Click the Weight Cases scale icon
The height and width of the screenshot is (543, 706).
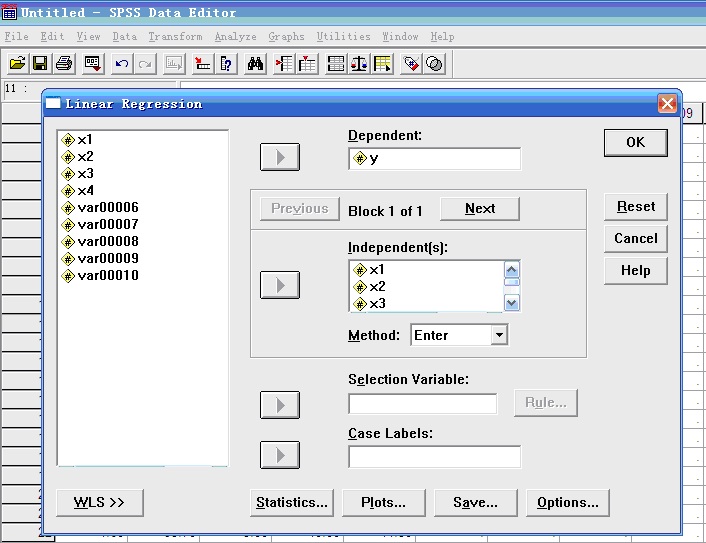[x=358, y=63]
